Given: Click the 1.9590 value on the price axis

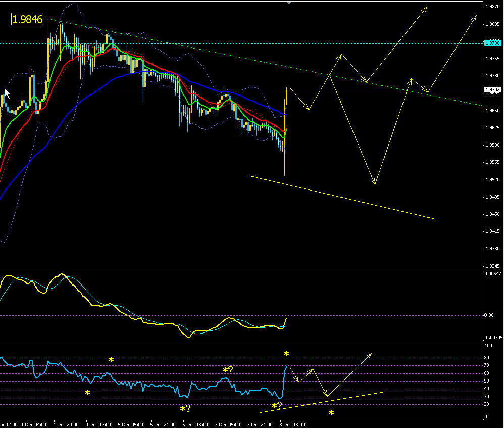Looking at the screenshot, I should [493, 145].
